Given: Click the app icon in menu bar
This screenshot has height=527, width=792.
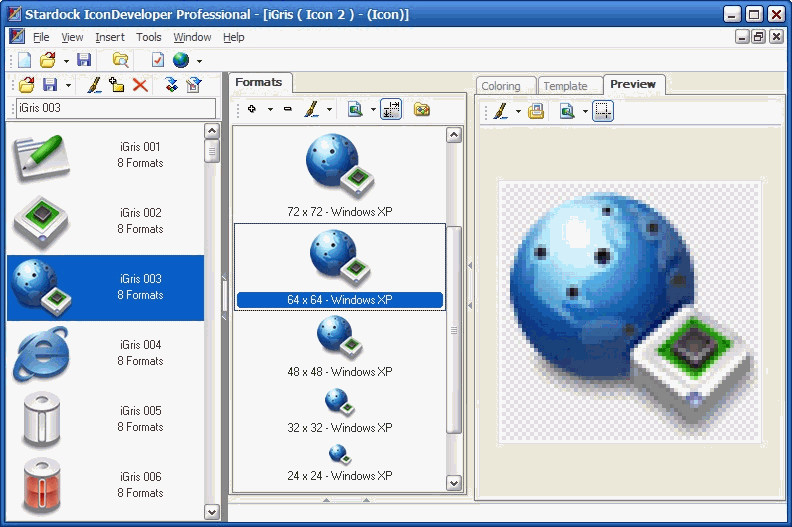Looking at the screenshot, I should [17, 37].
